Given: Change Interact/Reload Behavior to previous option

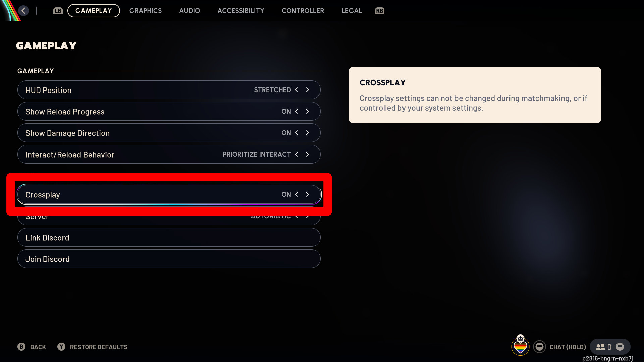Looking at the screenshot, I should (x=297, y=154).
